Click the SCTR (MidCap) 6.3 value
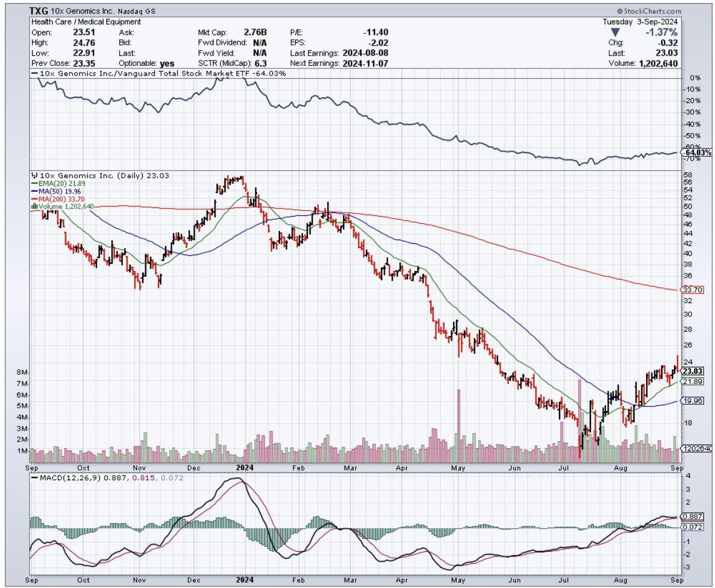The image size is (715, 588). 261,63
